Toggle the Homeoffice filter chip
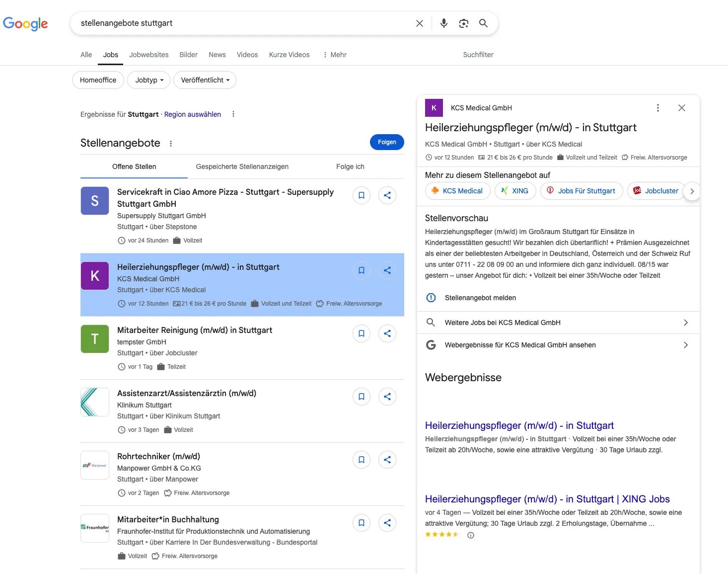Image resolution: width=728 pixels, height=574 pixels. point(98,80)
